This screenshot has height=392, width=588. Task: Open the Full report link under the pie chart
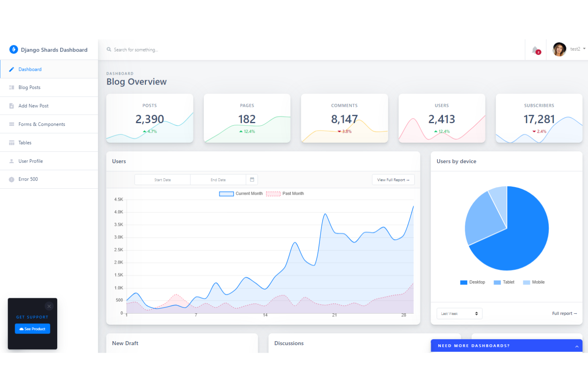[564, 313]
